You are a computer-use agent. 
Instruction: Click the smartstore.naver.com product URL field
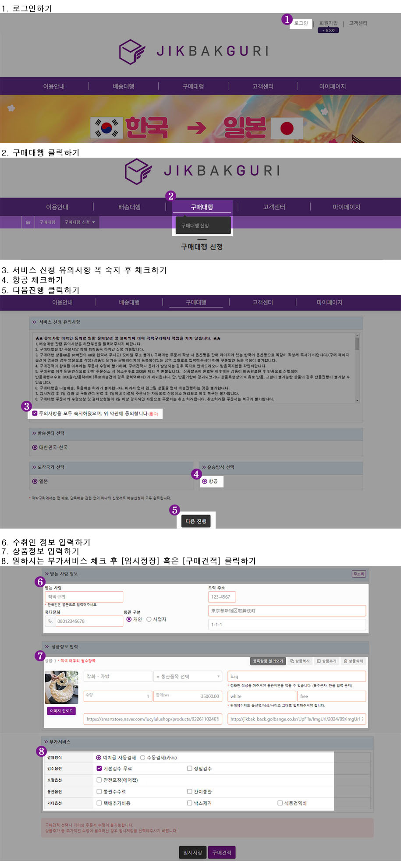click(153, 719)
